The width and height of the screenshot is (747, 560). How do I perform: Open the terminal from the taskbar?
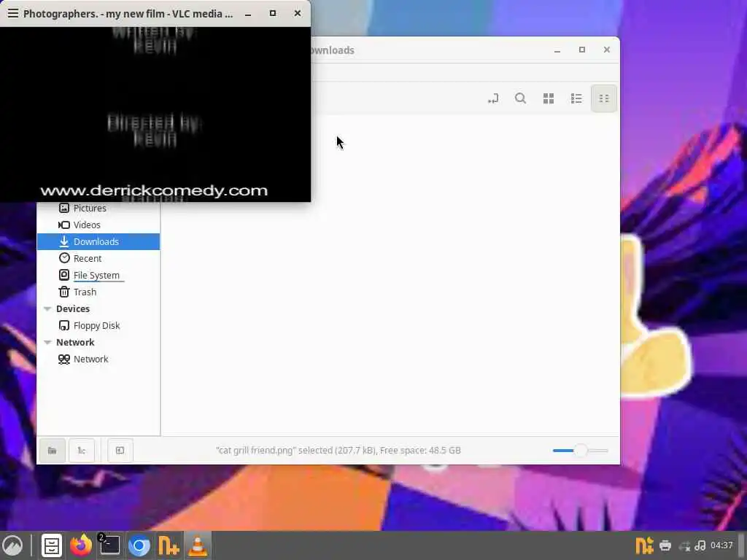point(110,545)
